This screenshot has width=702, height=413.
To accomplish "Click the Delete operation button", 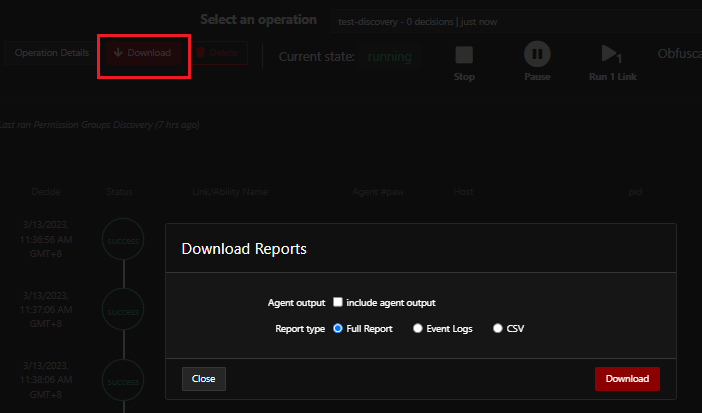I will (219, 53).
